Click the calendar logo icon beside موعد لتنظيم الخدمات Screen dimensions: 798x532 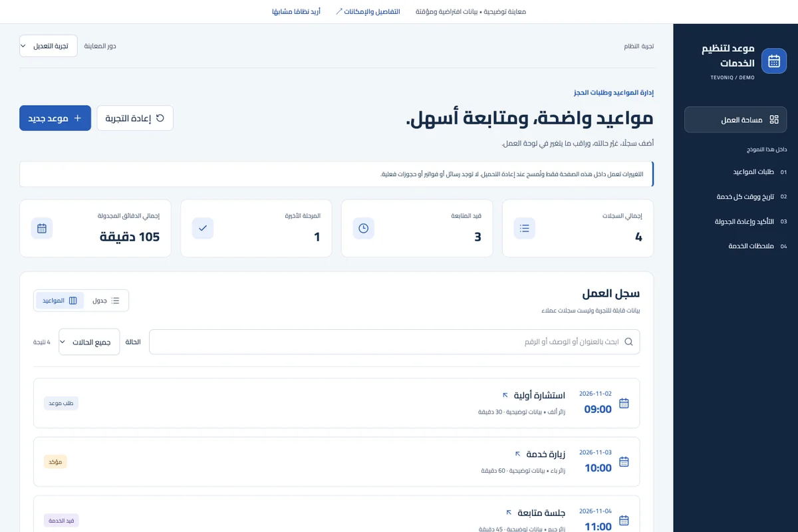click(774, 61)
